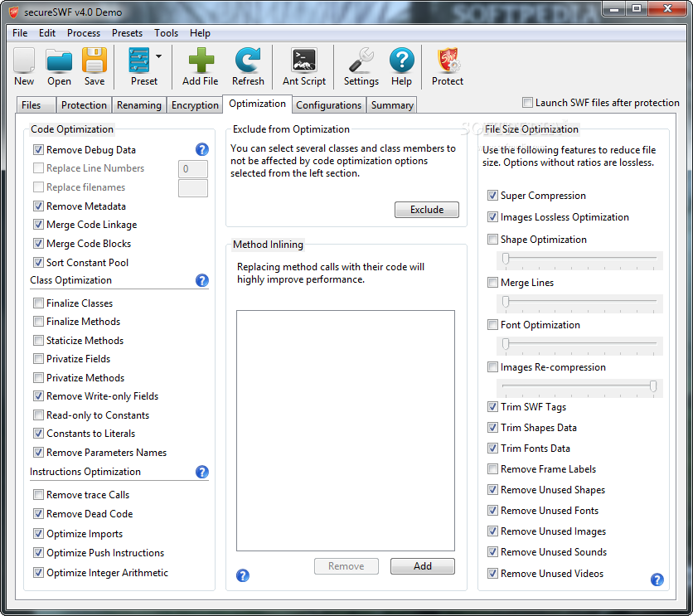Uncheck Trim SWF Tags

pos(492,406)
